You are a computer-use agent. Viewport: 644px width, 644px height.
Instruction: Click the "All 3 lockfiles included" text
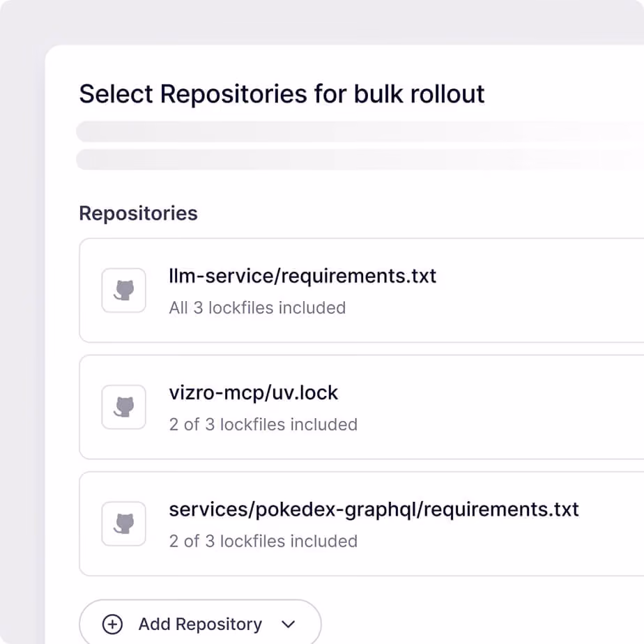[x=257, y=307]
